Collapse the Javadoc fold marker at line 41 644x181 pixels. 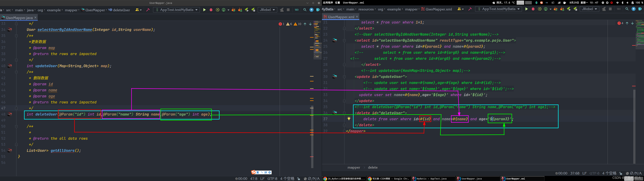pos(16,72)
